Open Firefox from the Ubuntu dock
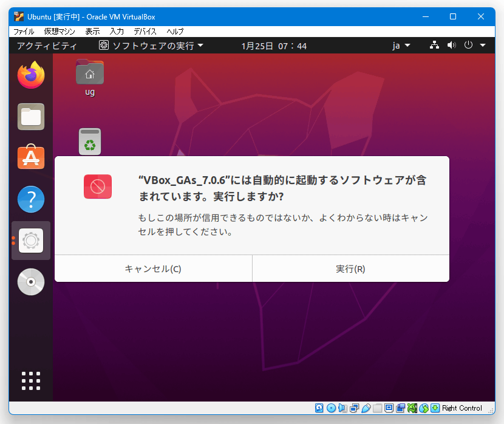Image resolution: width=504 pixels, height=424 pixels. (x=31, y=75)
